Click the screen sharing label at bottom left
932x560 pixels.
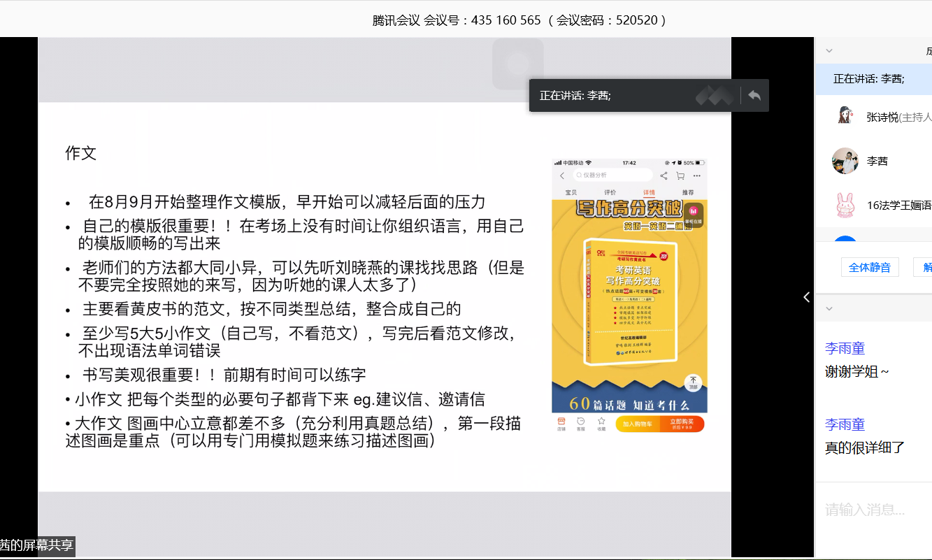point(36,546)
